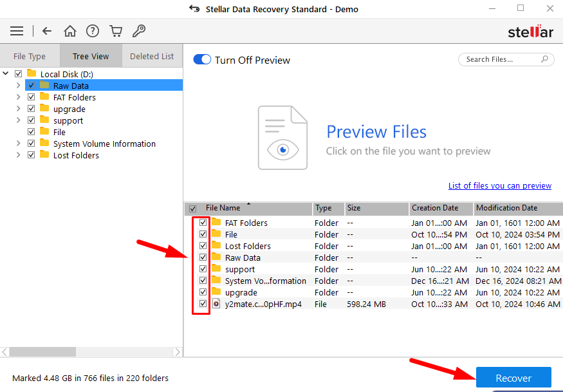Go back with the arrow icon
This screenshot has height=392, width=563.
(x=47, y=31)
